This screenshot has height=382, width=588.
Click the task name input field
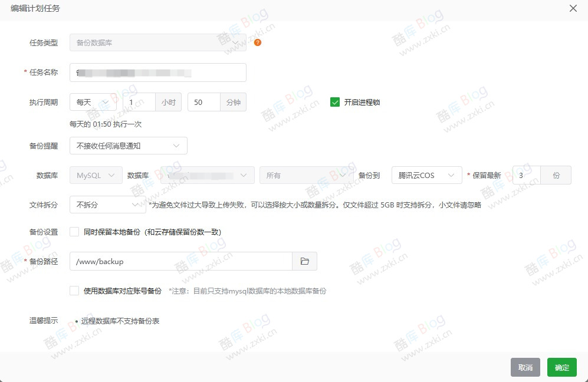pyautogui.click(x=157, y=72)
